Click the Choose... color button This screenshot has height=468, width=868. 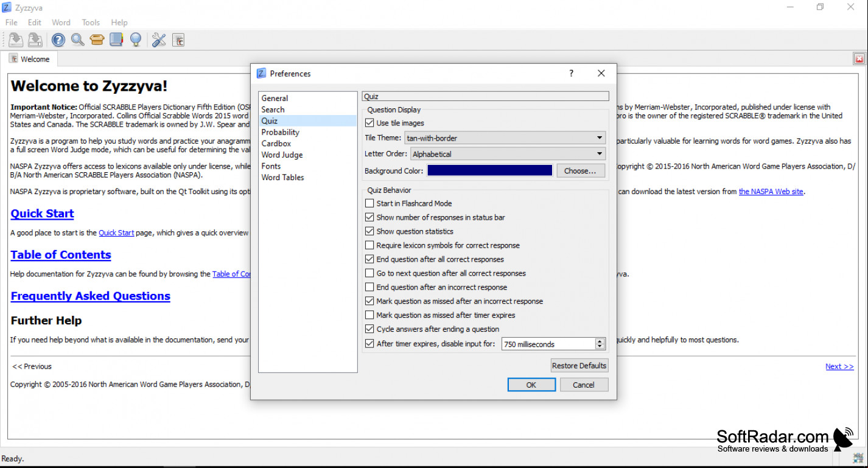(581, 170)
